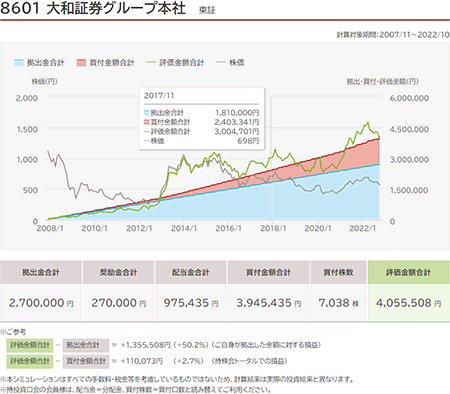This screenshot has height=394, width=450.
Task: Click the 2008/1 x-axis label
Action: tap(50, 228)
